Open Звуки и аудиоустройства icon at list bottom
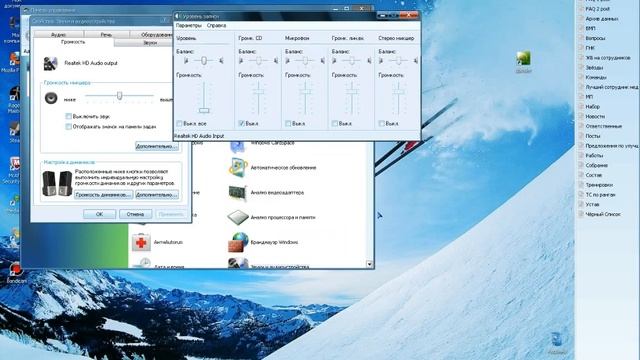 [238, 263]
